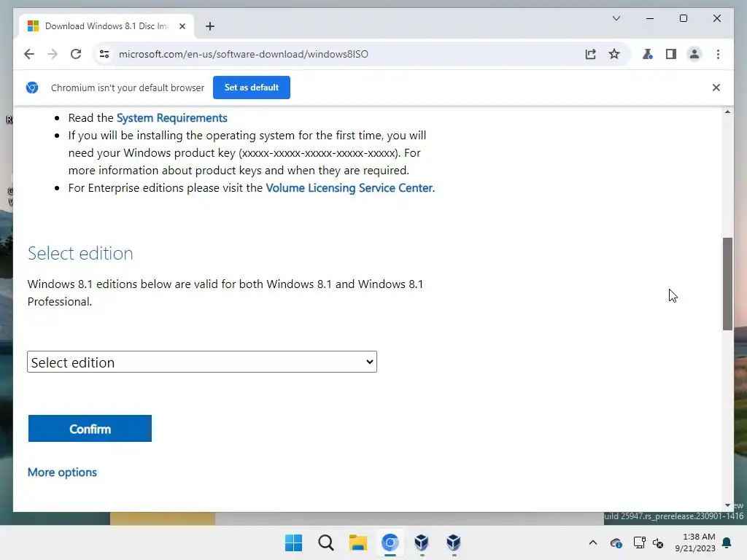
Task: Open first VirtualBox taskbar icon
Action: point(422,542)
